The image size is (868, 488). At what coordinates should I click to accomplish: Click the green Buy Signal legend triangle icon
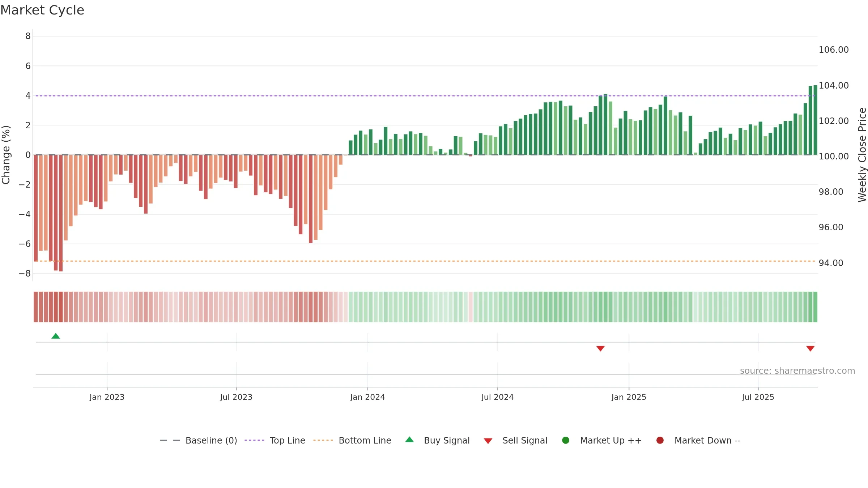tap(409, 440)
